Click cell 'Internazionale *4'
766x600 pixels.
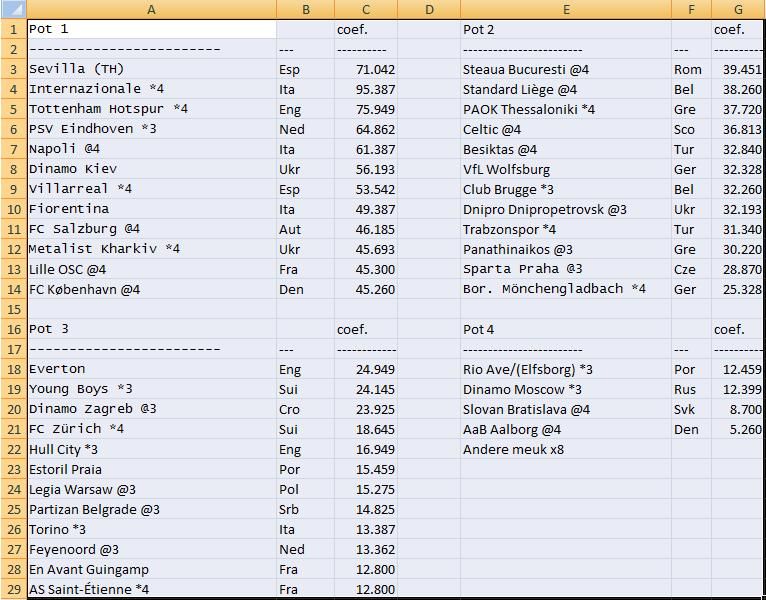coord(151,89)
